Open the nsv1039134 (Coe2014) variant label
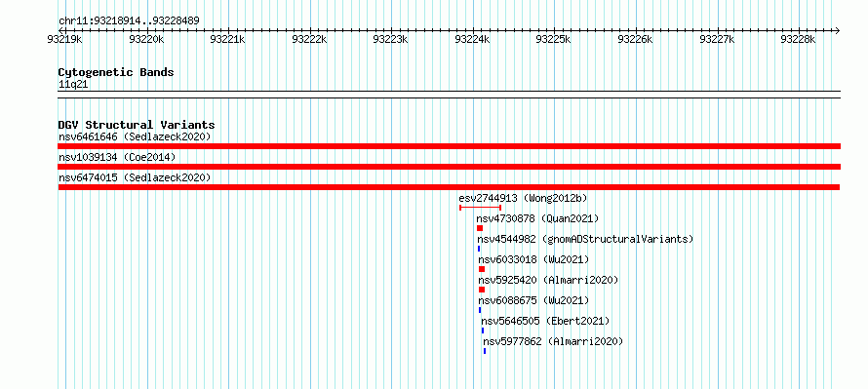868x389 pixels. coord(117,158)
